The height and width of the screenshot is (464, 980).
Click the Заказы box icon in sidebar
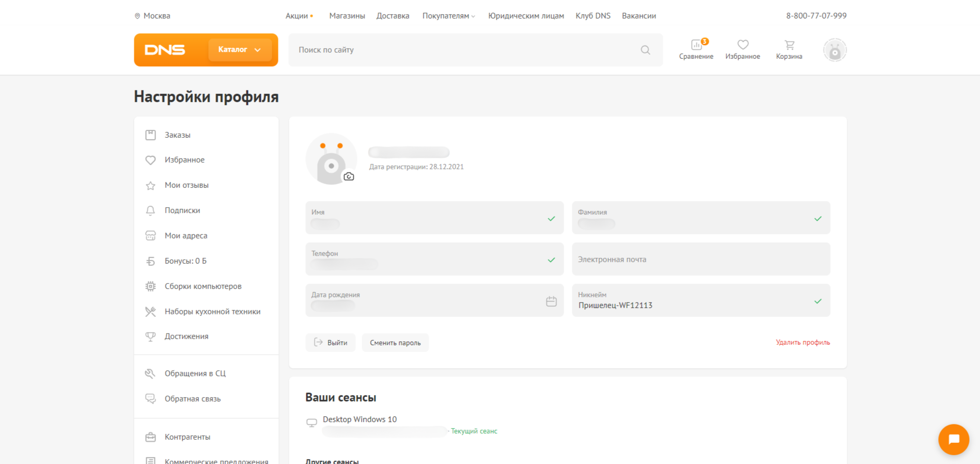pyautogui.click(x=150, y=135)
